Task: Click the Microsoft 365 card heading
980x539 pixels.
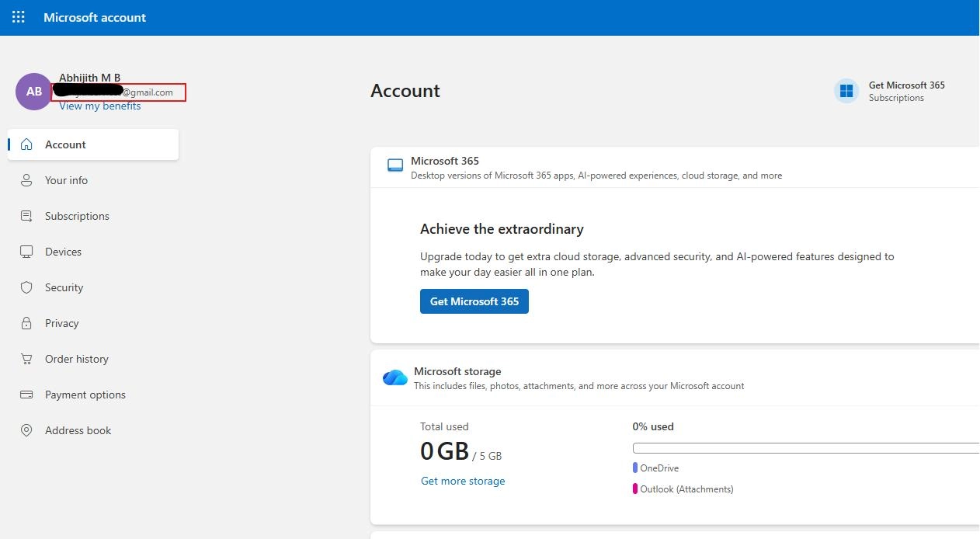Action: click(x=445, y=161)
